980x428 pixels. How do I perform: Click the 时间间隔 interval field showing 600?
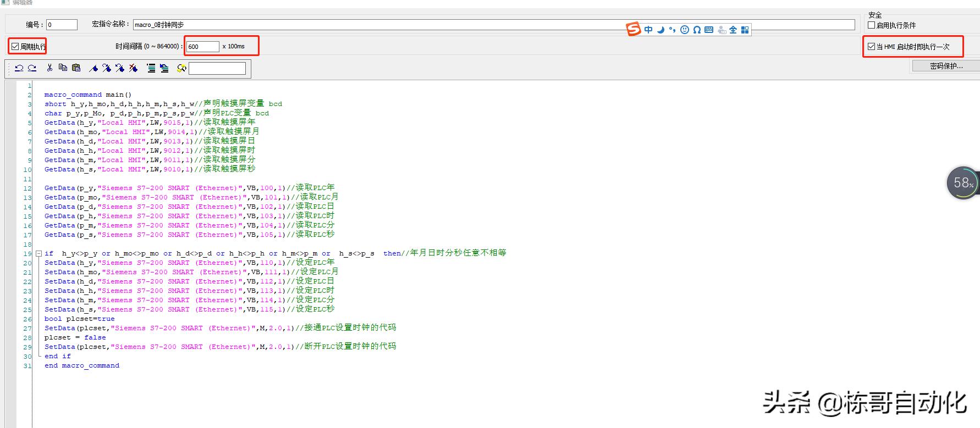pyautogui.click(x=202, y=47)
